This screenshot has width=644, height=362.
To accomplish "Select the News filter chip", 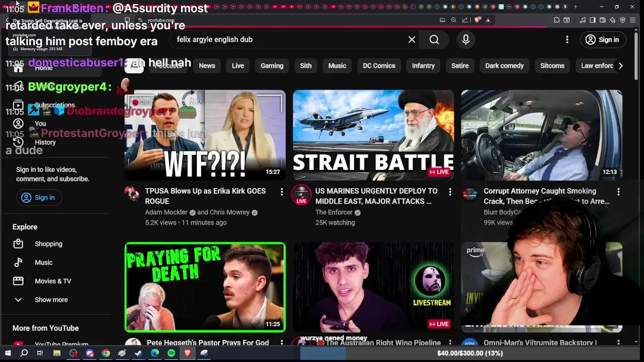I will tap(207, 66).
